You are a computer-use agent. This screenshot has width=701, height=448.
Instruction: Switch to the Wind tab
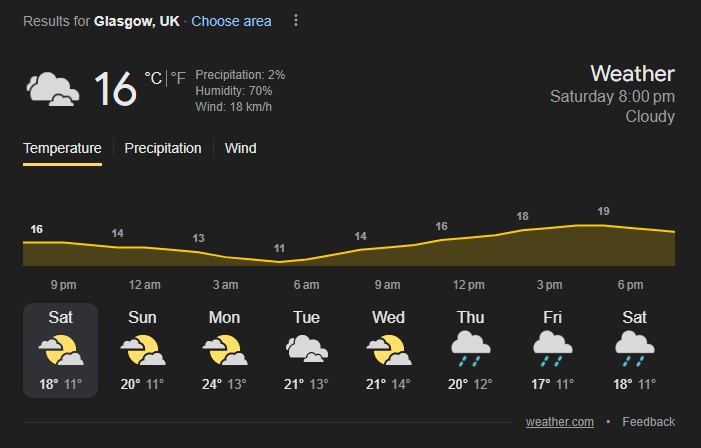pyautogui.click(x=240, y=148)
